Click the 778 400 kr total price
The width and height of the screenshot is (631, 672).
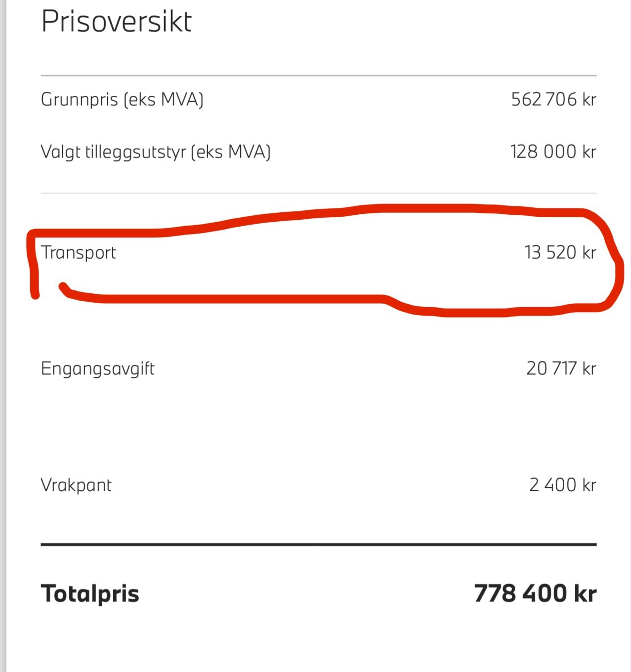[x=535, y=593]
